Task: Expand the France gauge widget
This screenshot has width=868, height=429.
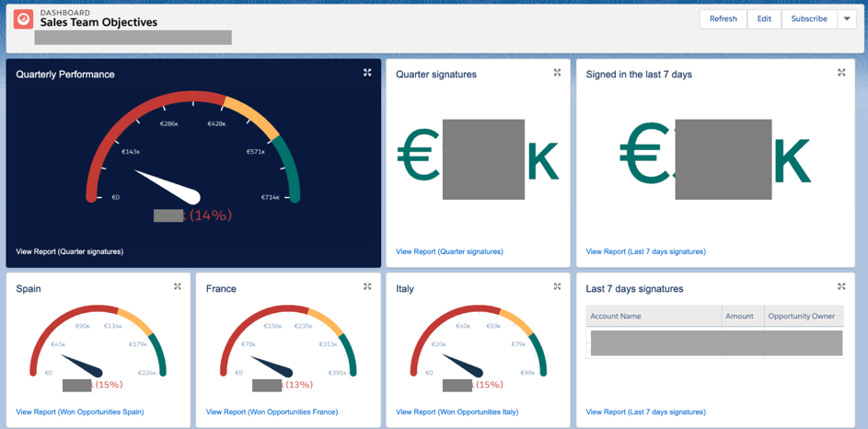Action: (367, 287)
